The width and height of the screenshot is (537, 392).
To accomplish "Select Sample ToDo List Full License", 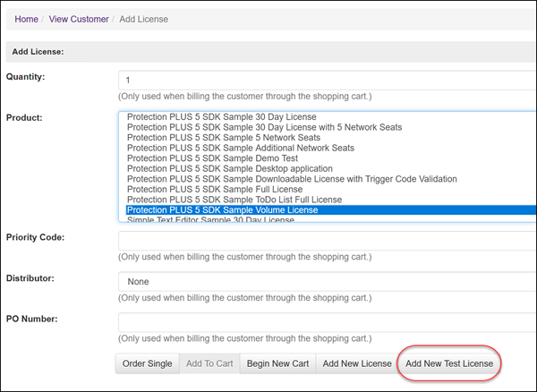I will coord(331,200).
